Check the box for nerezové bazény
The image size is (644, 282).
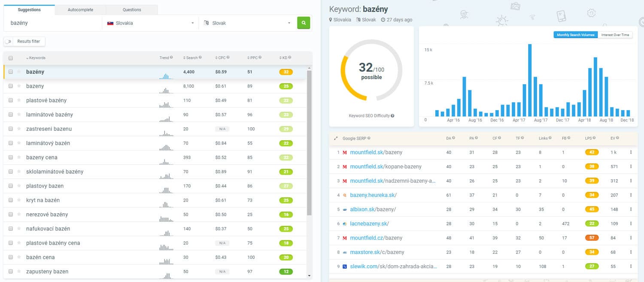click(x=11, y=215)
